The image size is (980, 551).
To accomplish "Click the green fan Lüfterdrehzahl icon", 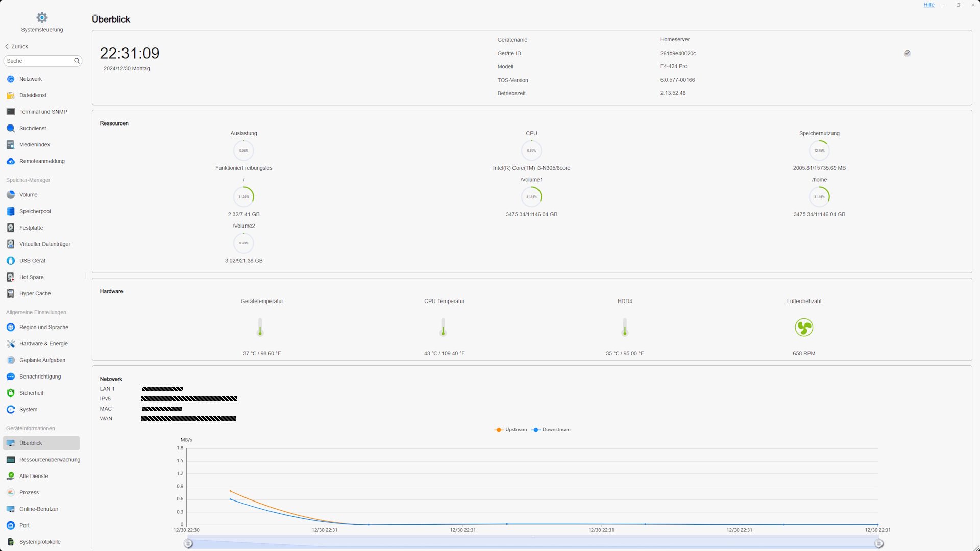I will [804, 328].
